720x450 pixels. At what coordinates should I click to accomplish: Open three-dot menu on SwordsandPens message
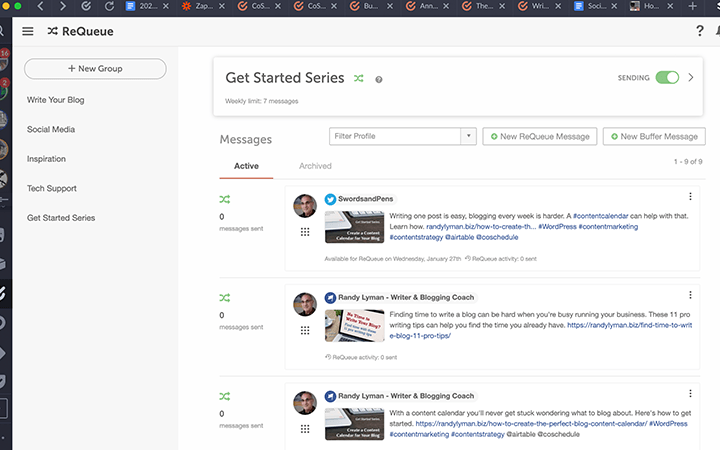[x=690, y=197]
